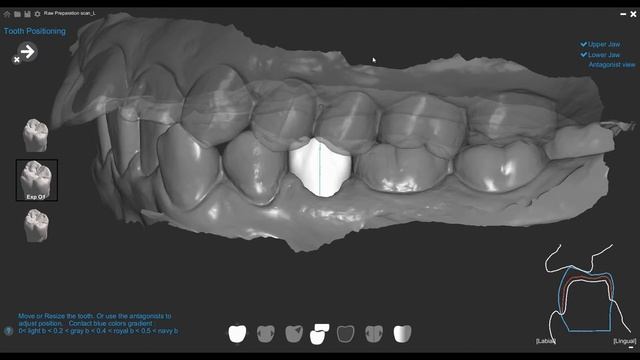Click the small X cancel step icon
The width and height of the screenshot is (640, 360).
16,60
